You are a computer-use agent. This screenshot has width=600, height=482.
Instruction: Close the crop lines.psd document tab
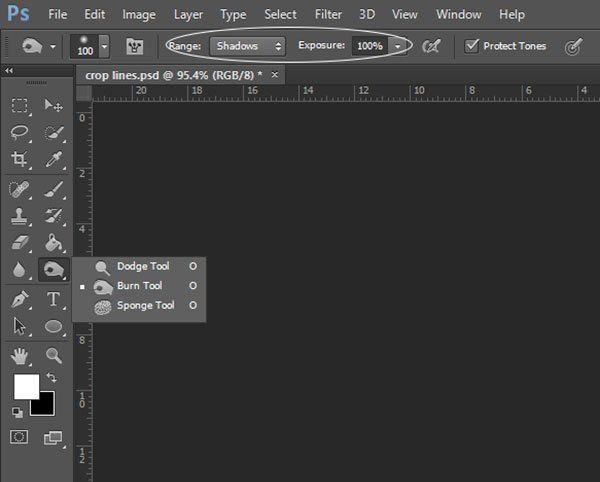pos(274,75)
